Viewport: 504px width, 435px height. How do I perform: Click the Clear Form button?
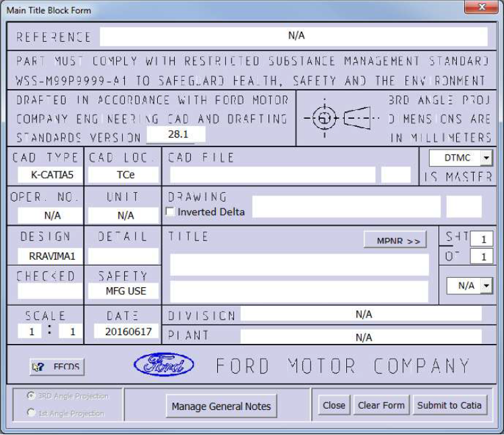381,405
